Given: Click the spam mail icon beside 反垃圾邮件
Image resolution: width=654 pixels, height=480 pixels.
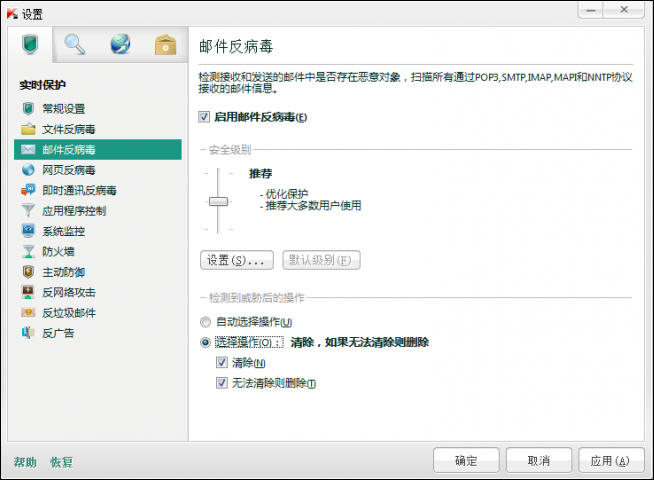Looking at the screenshot, I should pyautogui.click(x=28, y=312).
